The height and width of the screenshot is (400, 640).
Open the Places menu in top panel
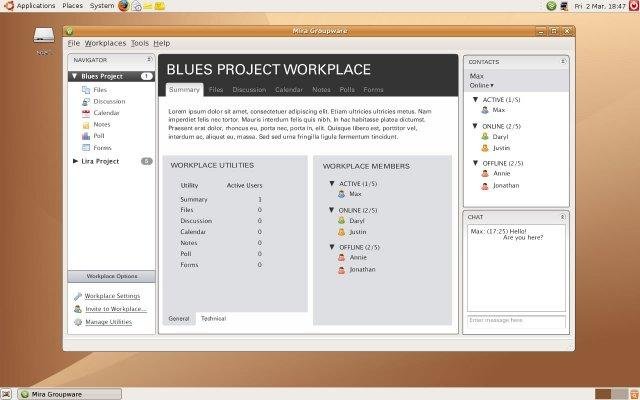tap(73, 6)
